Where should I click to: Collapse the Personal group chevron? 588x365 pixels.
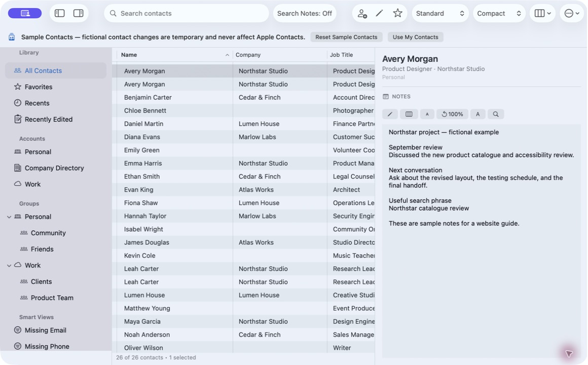(9, 217)
